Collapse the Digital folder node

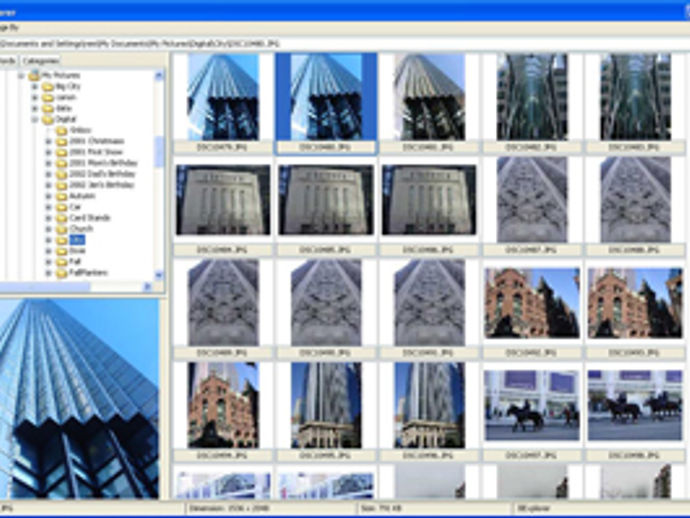(x=35, y=120)
